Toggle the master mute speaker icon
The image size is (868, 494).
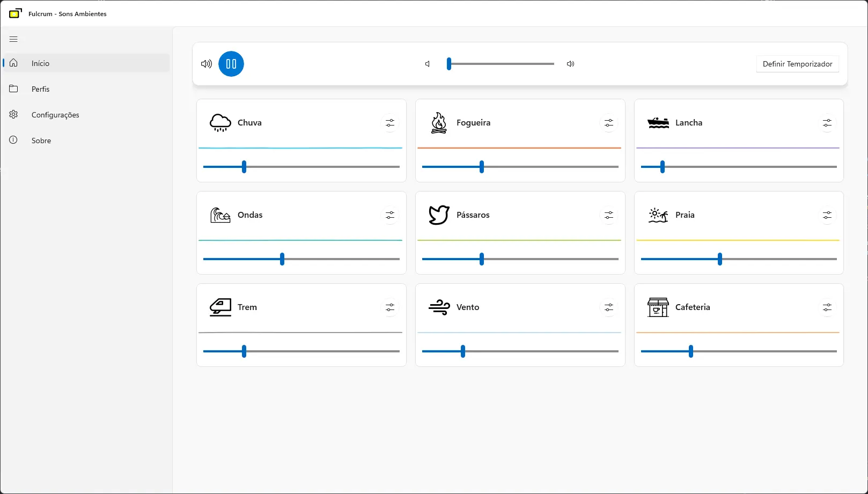coord(206,64)
